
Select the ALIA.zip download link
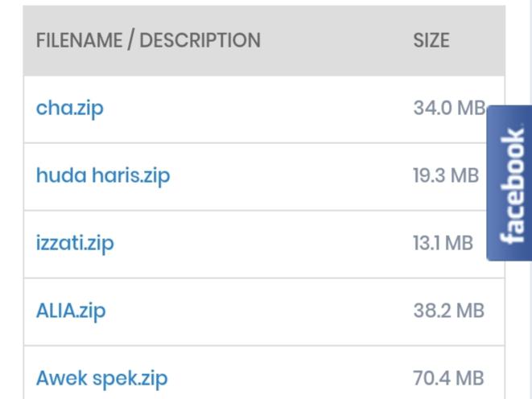click(x=71, y=311)
